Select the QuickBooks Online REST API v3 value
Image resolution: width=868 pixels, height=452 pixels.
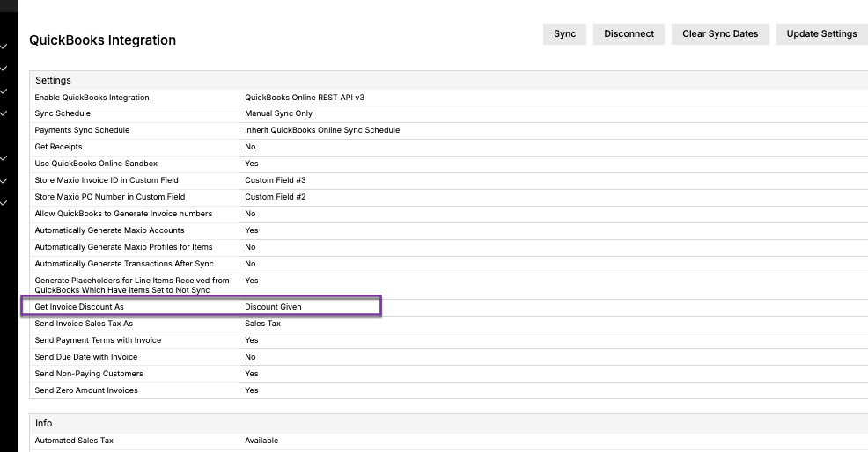[305, 98]
